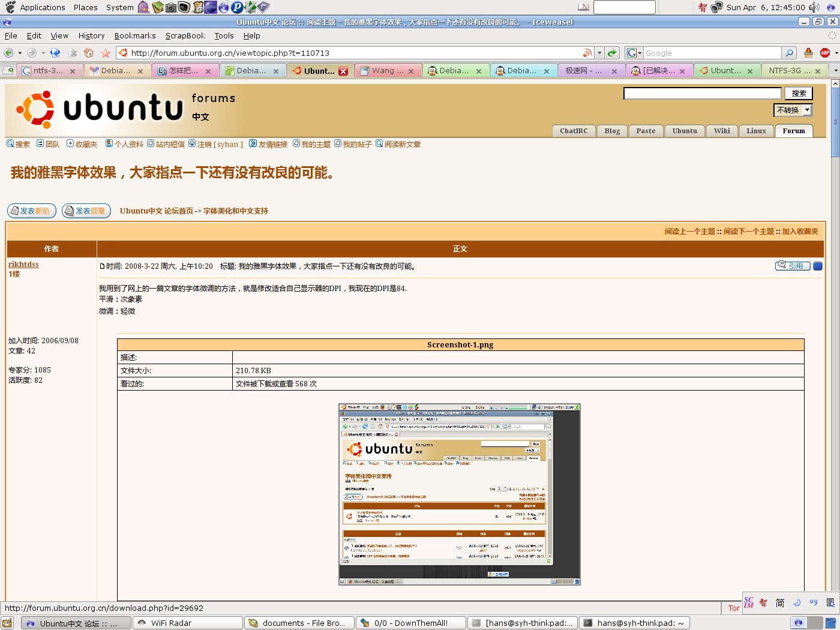840x630 pixels.
Task: Select the Paste forum navigation tab
Action: click(646, 131)
